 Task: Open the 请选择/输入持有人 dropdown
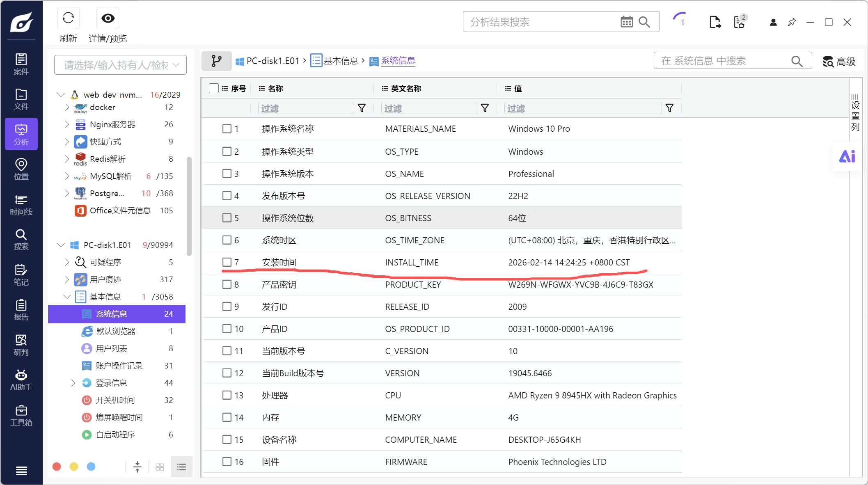[x=120, y=65]
